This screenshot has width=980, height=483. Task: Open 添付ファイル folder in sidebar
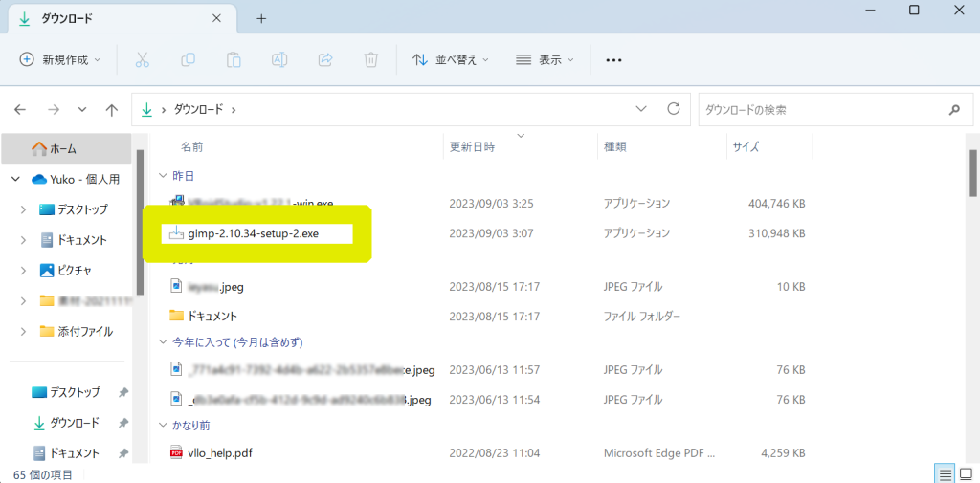point(76,331)
